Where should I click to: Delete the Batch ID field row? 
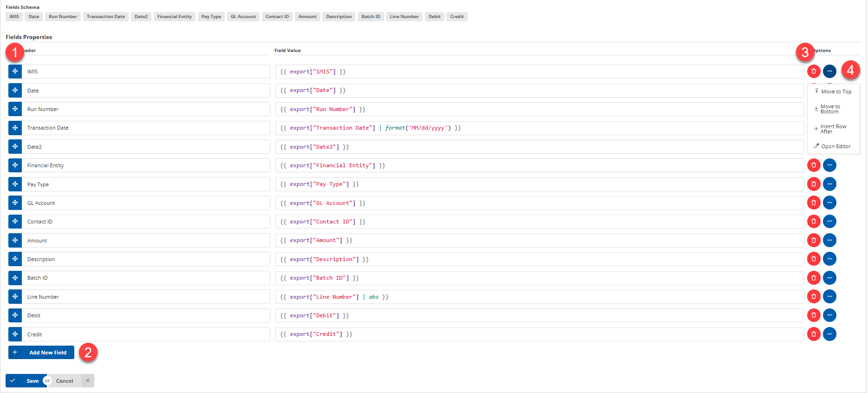tap(814, 278)
